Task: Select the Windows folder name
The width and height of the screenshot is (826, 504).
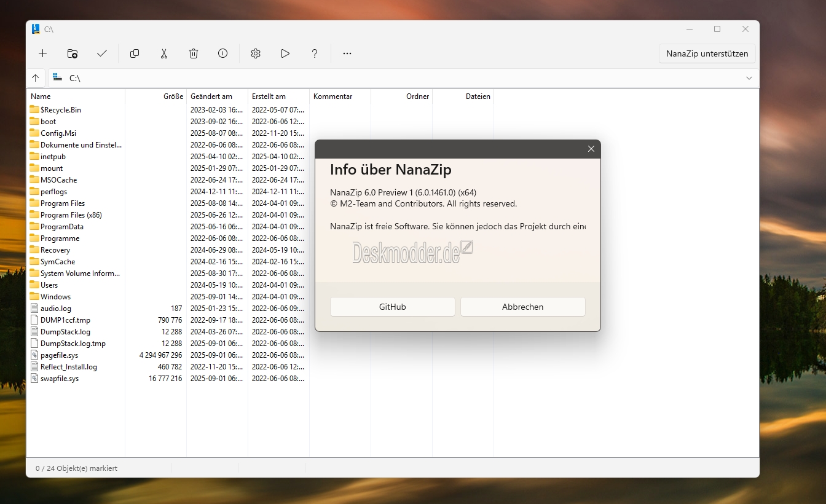Action: click(56, 297)
